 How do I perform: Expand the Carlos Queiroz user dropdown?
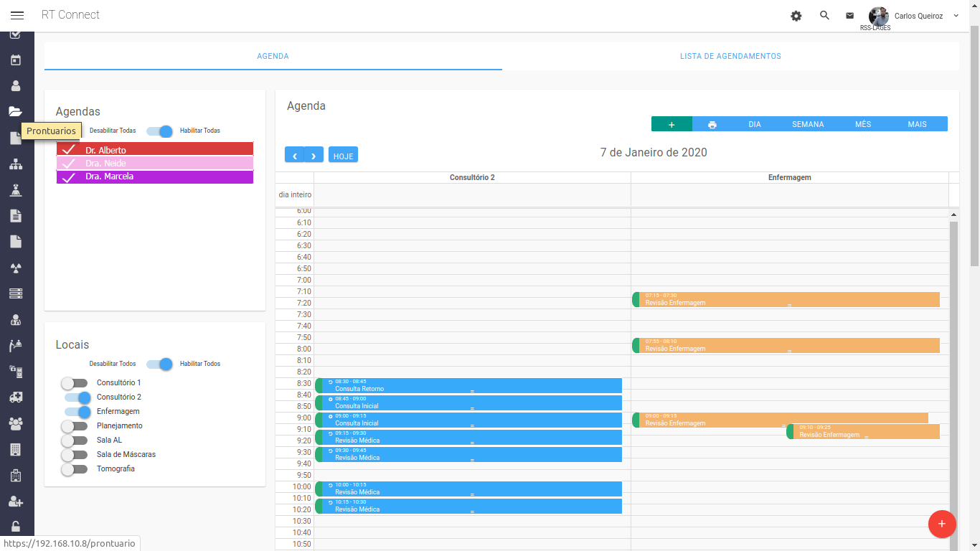click(956, 16)
